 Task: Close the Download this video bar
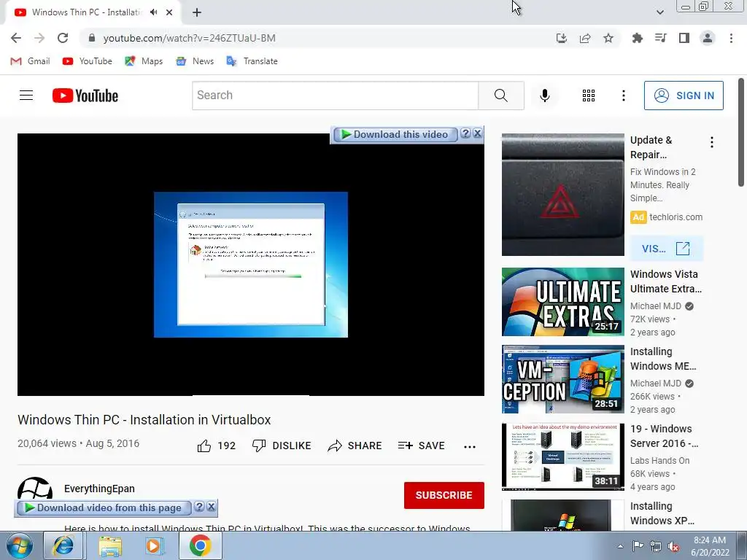(x=477, y=133)
